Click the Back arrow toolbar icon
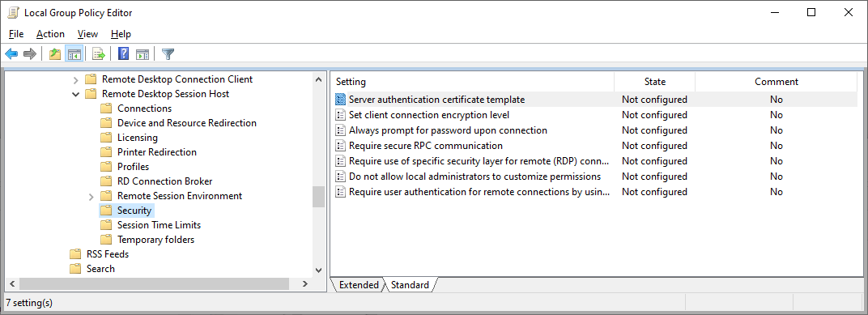This screenshot has height=315, width=868. 11,53
